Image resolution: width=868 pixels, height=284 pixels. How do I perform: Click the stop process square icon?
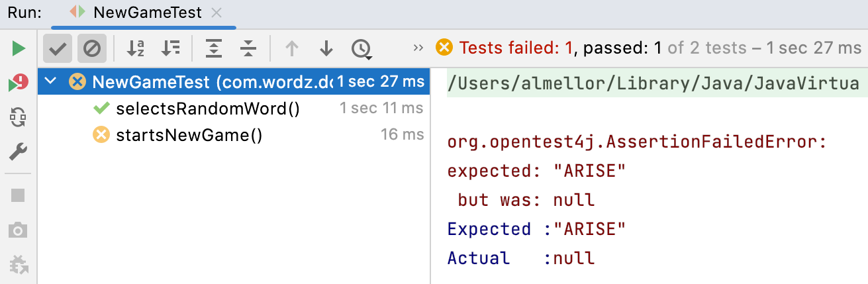[18, 195]
